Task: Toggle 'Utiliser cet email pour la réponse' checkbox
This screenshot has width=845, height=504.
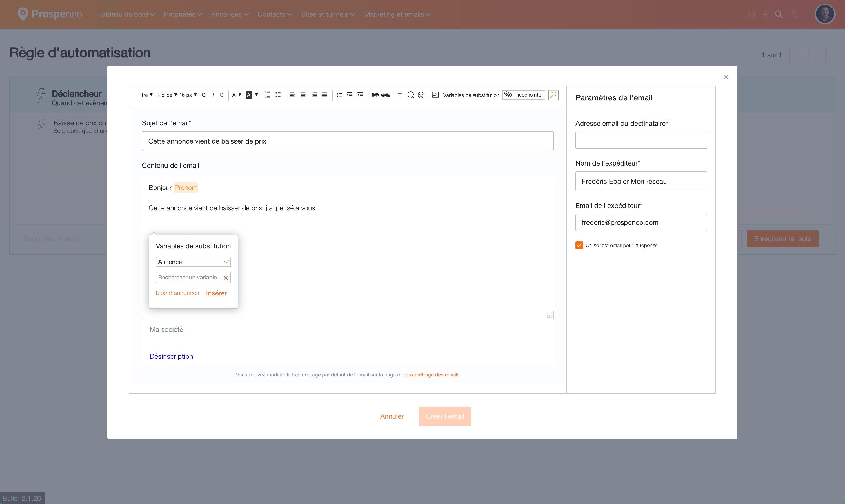Action: tap(579, 245)
